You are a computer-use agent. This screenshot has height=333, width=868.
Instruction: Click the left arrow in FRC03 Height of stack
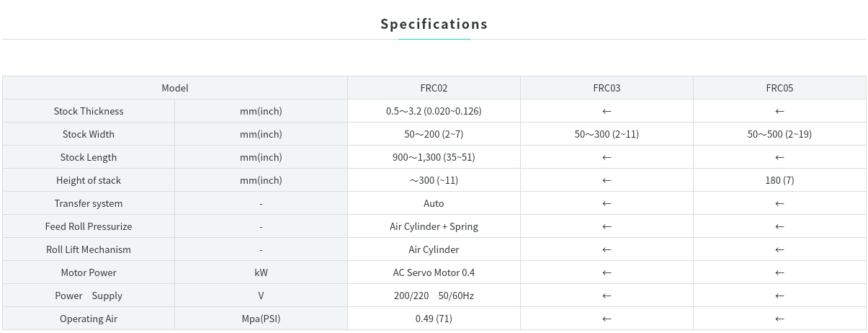607,180
